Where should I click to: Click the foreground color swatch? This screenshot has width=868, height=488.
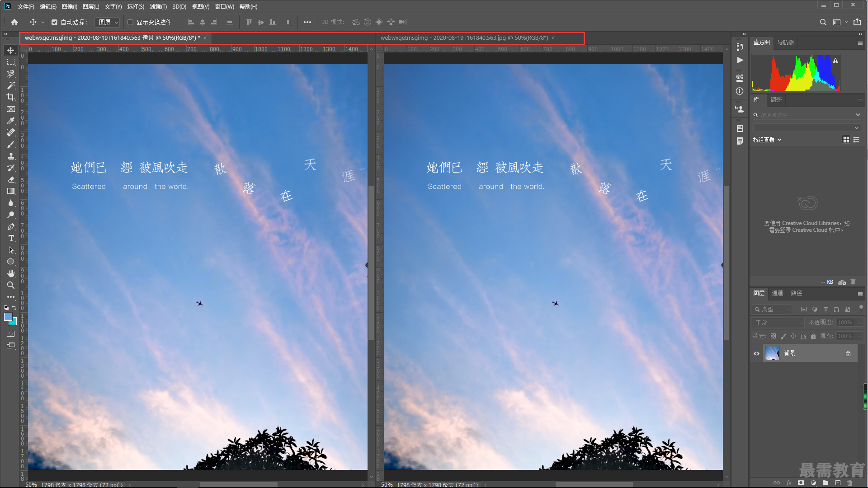(x=8, y=317)
